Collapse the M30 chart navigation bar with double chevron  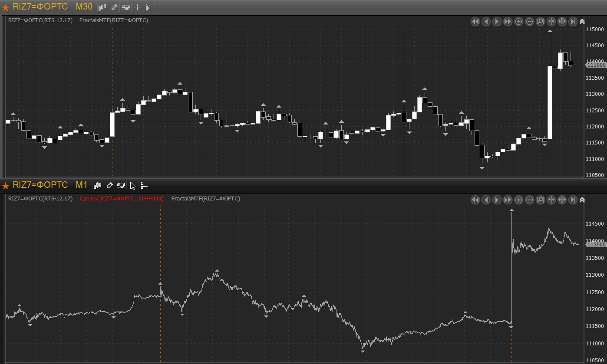[x=582, y=21]
